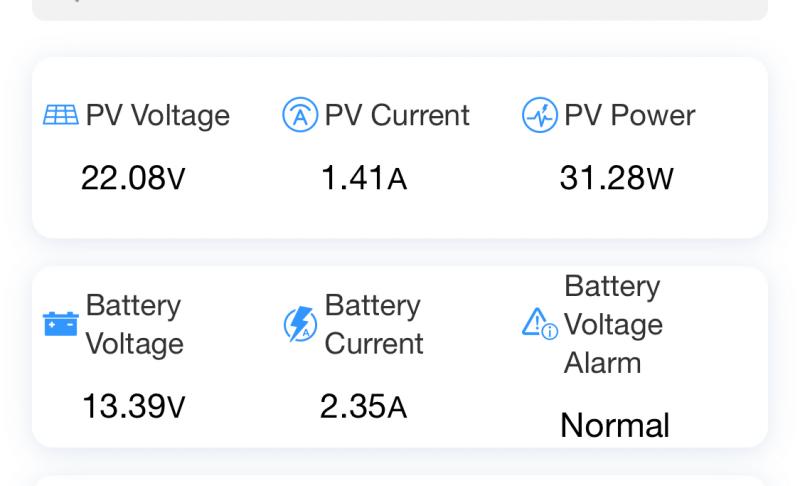Screen dimensions: 800x486
Task: Click the Normal alarm status value
Action: pyautogui.click(x=615, y=426)
